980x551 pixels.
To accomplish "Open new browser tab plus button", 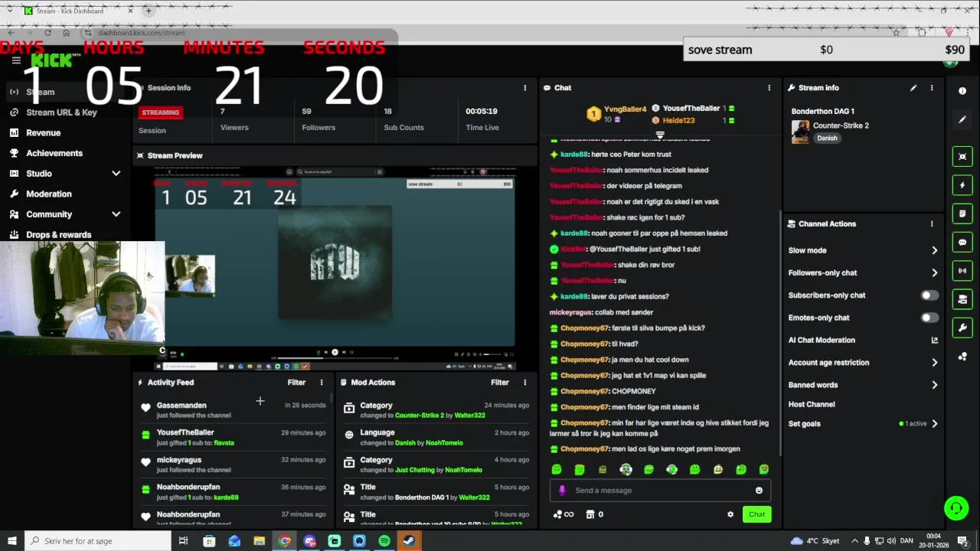I will point(149,11).
